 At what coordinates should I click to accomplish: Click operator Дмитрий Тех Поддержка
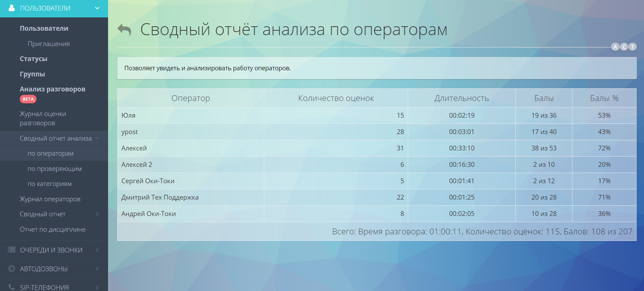point(160,197)
